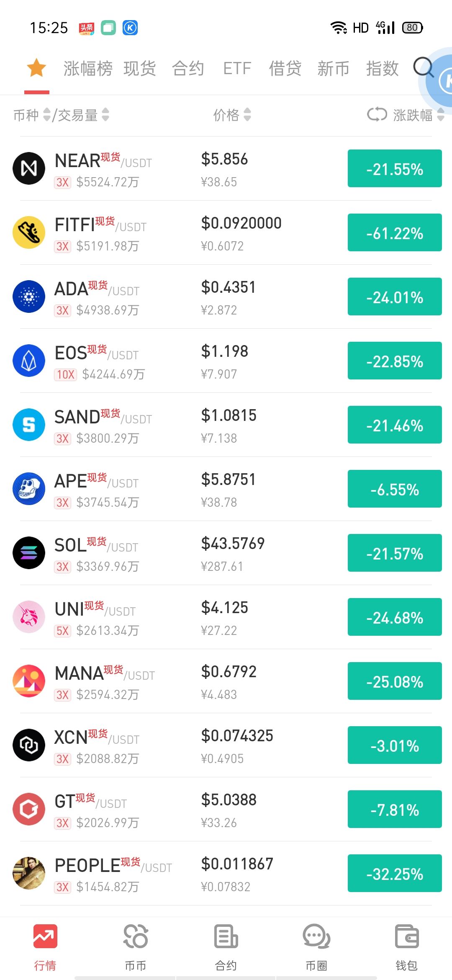Open the SOL/USDT pair row
This screenshot has width=452, height=980.
pyautogui.click(x=226, y=553)
